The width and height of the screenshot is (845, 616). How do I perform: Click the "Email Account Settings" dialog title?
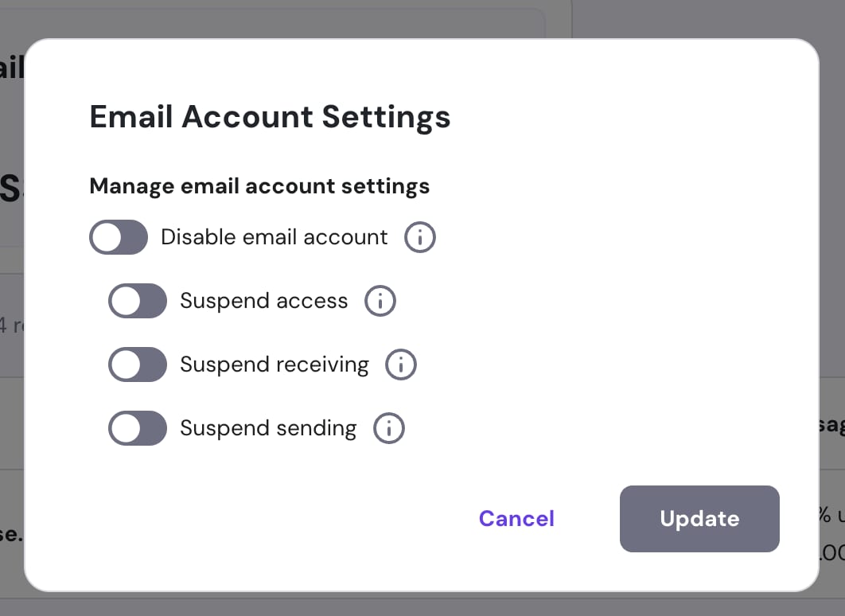coord(270,117)
